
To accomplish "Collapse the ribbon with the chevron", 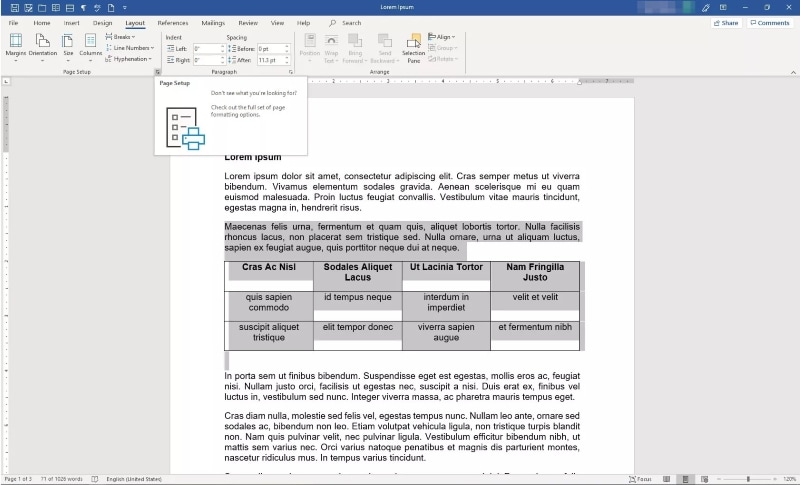I will point(793,72).
